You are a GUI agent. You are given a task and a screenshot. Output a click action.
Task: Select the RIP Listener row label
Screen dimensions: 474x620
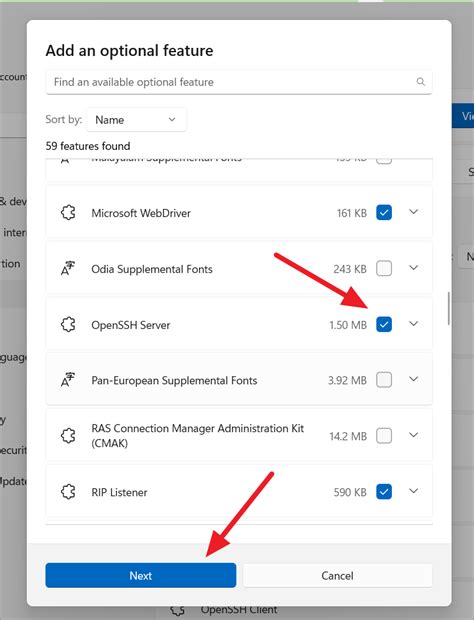pyautogui.click(x=119, y=492)
